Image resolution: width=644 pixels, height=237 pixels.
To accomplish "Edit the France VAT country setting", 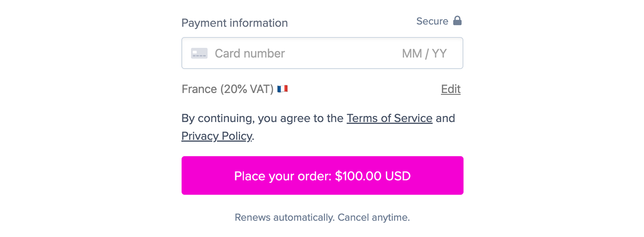I will point(451,89).
